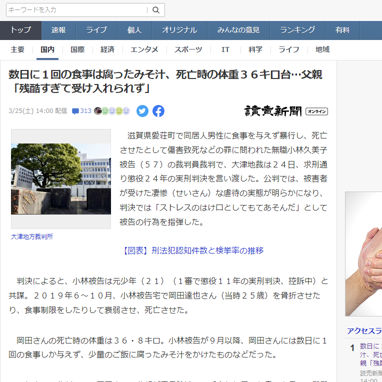
Task: Open the hands advertisement image
Action: coord(363,254)
